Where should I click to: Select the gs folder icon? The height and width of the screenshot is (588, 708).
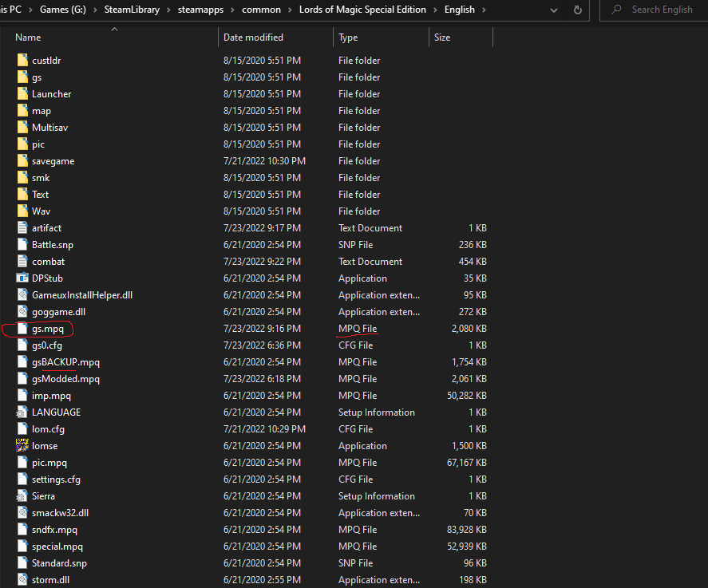22,77
